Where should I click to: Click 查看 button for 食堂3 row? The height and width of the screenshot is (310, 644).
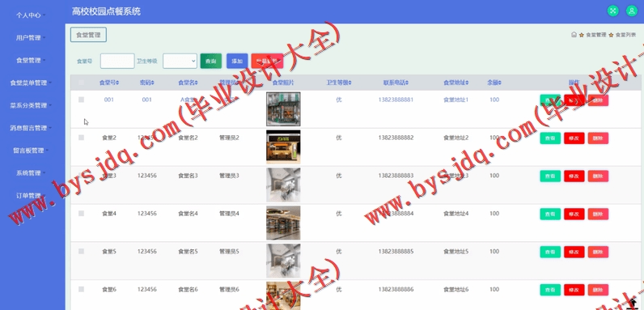coord(550,176)
